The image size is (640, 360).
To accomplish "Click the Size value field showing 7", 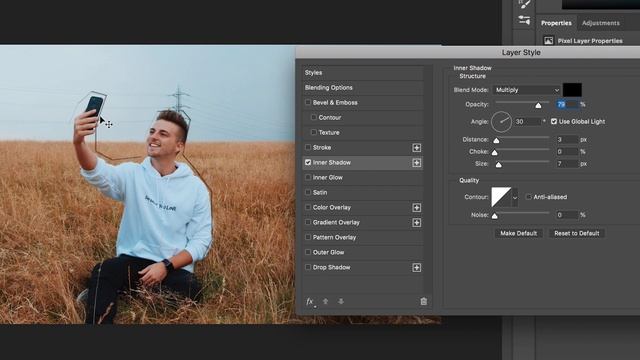I will 567,164.
